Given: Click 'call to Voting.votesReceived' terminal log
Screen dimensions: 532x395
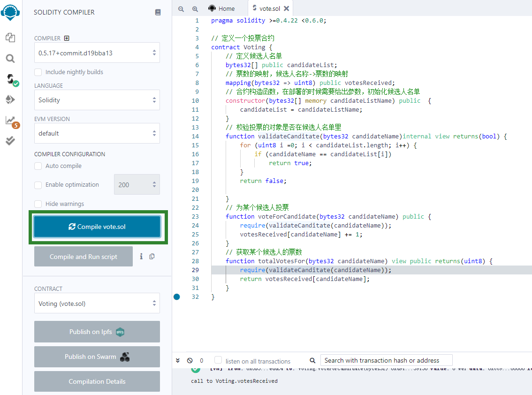Looking at the screenshot, I should click(234, 381).
